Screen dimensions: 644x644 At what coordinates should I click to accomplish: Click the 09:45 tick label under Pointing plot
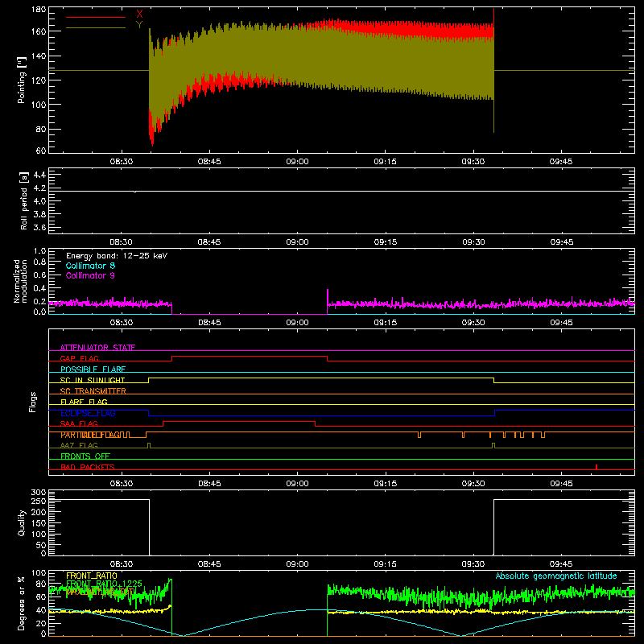click(x=561, y=162)
